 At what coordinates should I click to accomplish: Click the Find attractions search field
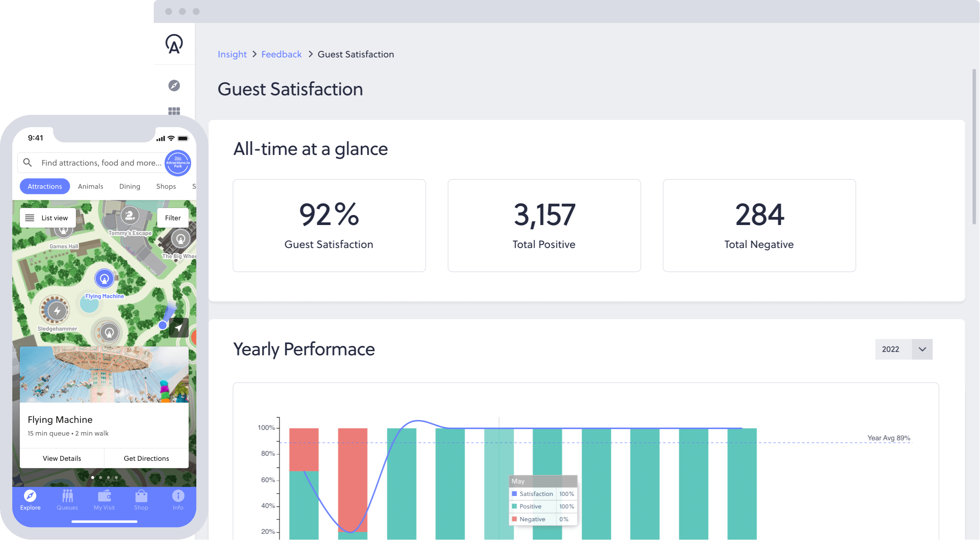[101, 163]
